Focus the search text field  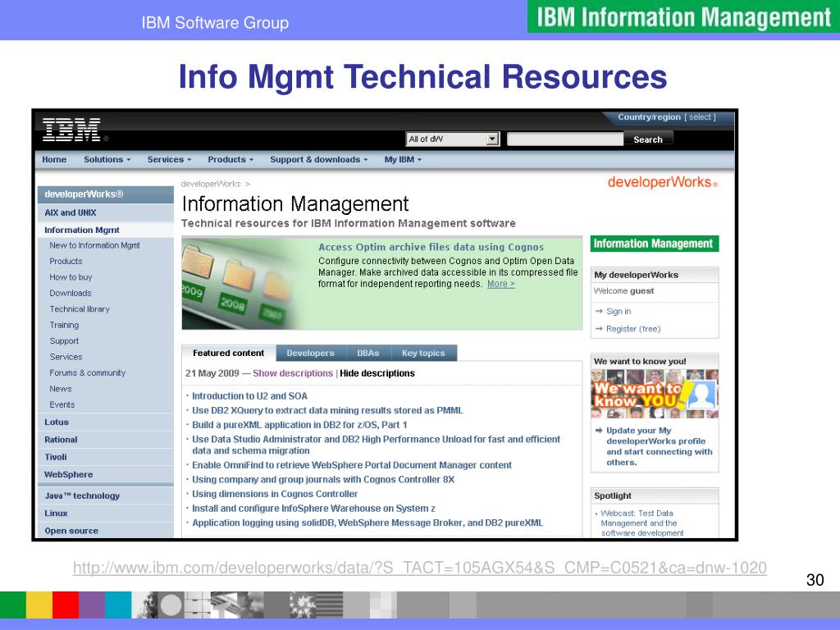[565, 139]
